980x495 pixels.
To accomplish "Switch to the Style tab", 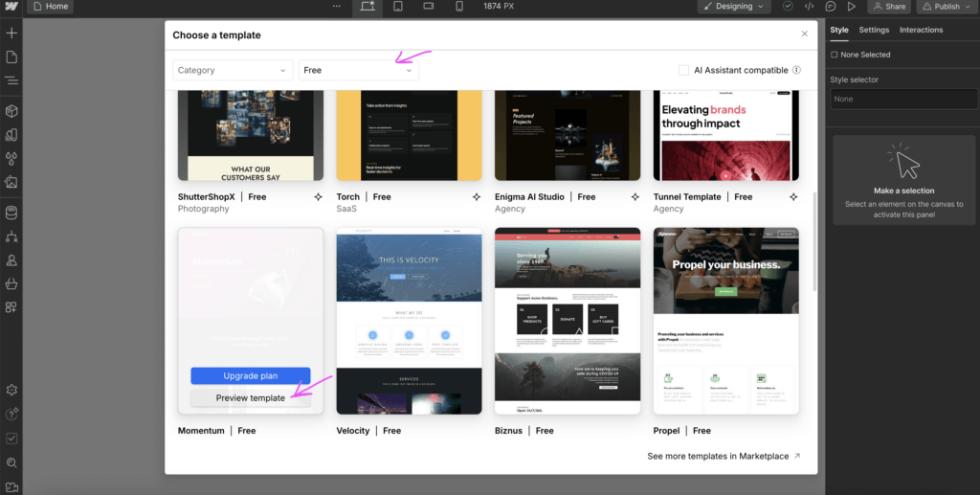I will click(x=839, y=30).
